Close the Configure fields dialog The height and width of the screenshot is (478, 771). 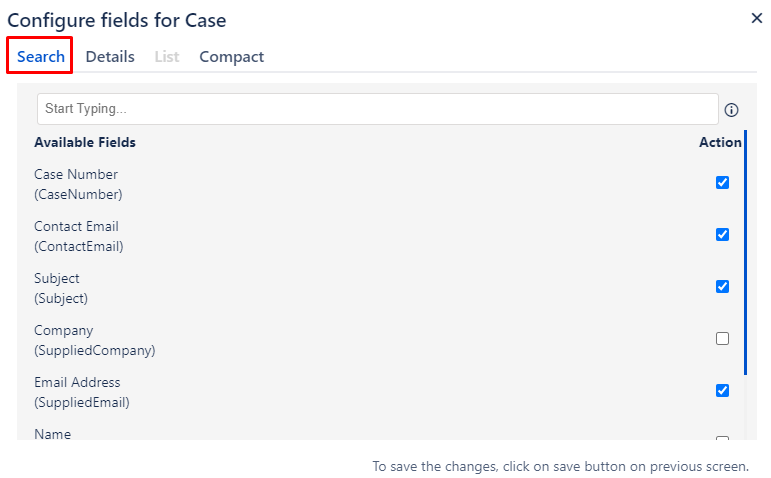[757, 18]
